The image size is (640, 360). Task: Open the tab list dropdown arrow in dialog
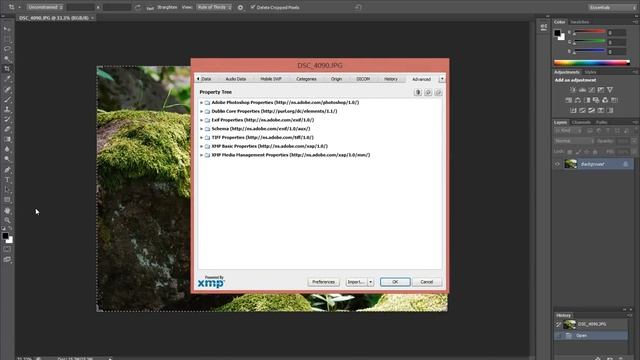point(442,79)
